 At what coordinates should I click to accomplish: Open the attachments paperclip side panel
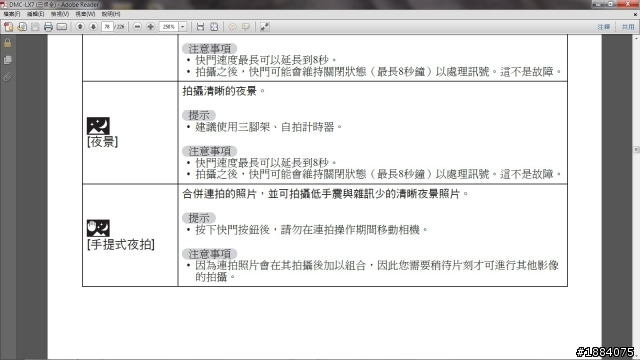tap(7, 77)
